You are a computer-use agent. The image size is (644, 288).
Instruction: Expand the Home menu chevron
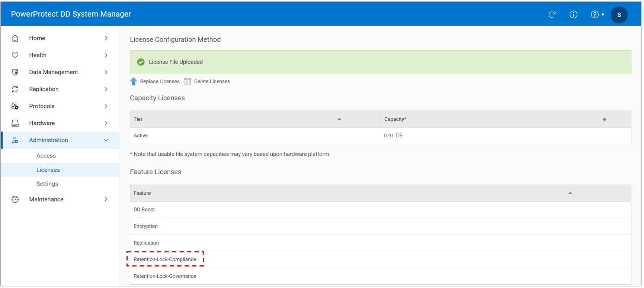pos(106,38)
